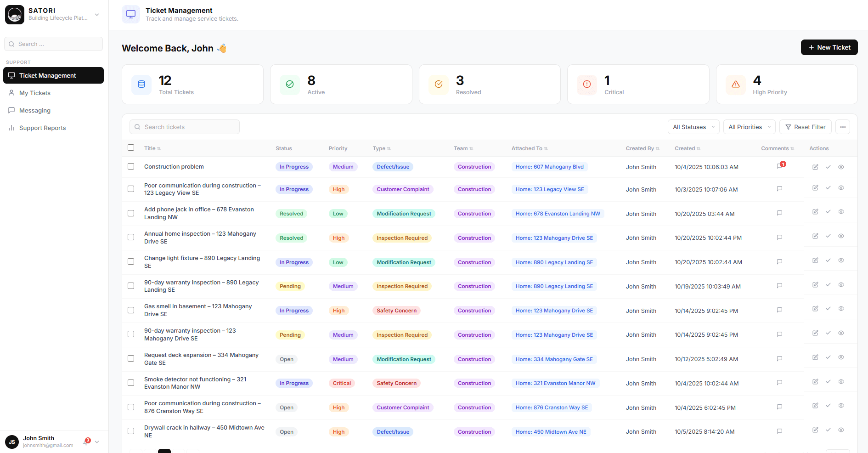Open Home: 450 Midtown Ave NE link

click(x=551, y=432)
